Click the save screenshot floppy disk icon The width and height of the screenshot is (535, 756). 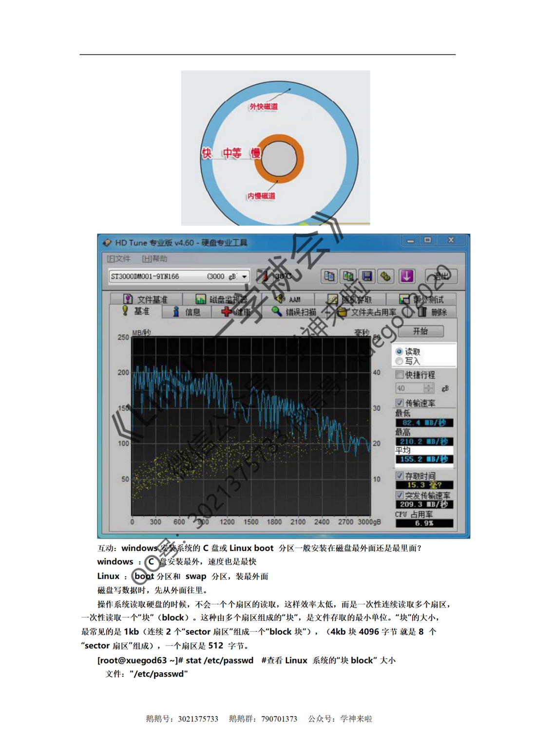[x=367, y=277]
